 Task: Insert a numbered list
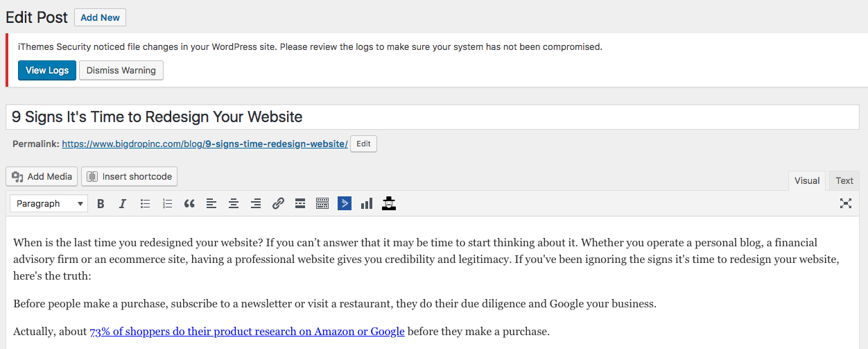[x=167, y=203]
